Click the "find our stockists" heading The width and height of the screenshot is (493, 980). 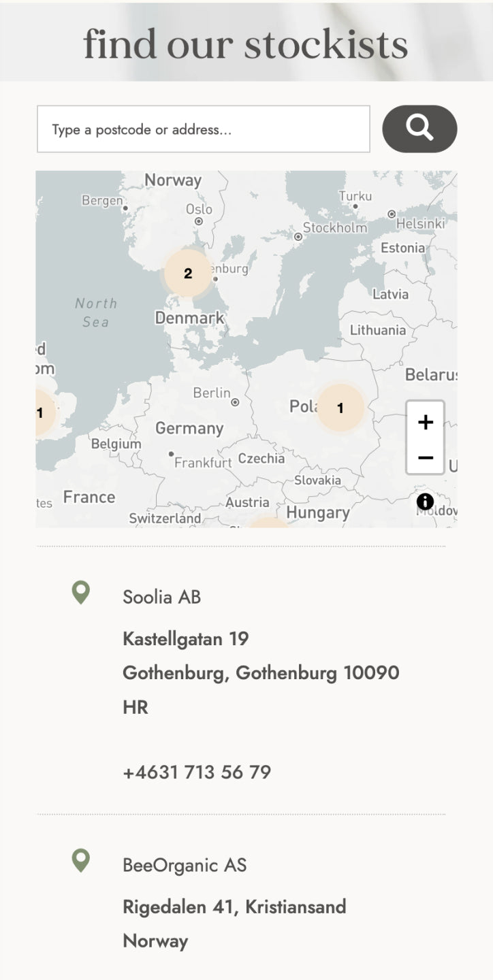coord(246,44)
